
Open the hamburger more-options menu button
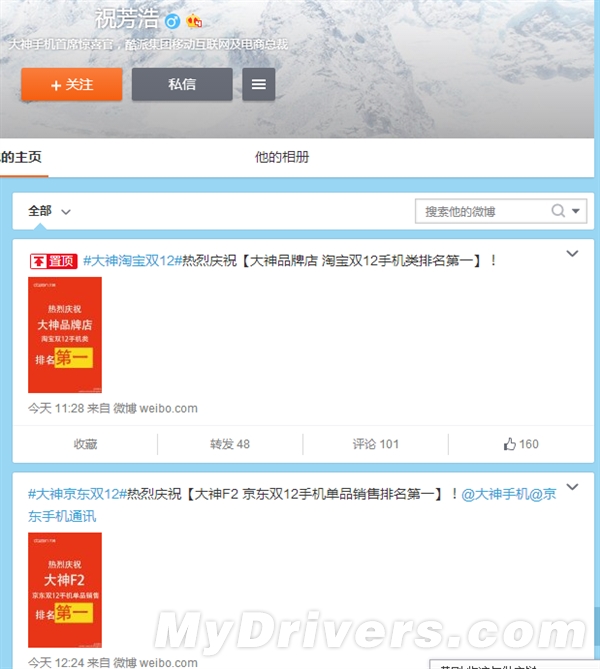[259, 84]
